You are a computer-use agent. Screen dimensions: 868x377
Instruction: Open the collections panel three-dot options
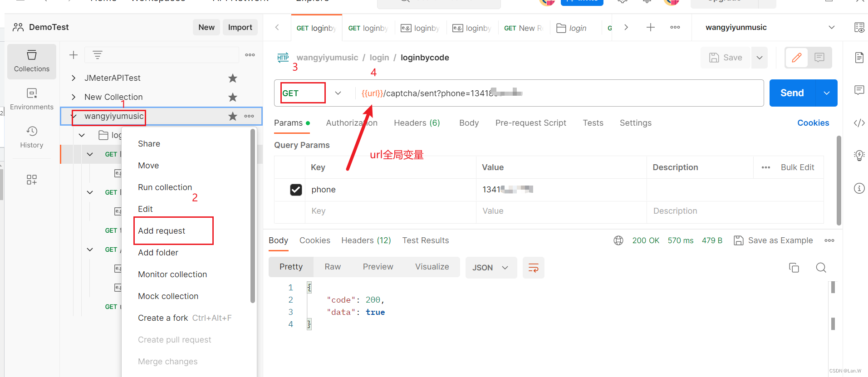click(250, 55)
